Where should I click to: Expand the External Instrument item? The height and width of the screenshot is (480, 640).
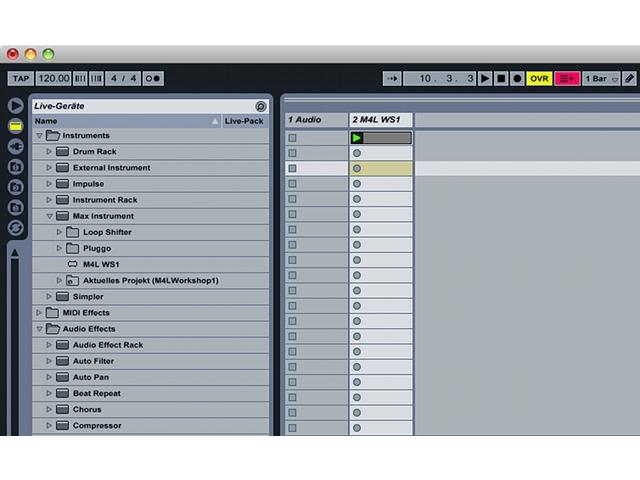pyautogui.click(x=49, y=168)
